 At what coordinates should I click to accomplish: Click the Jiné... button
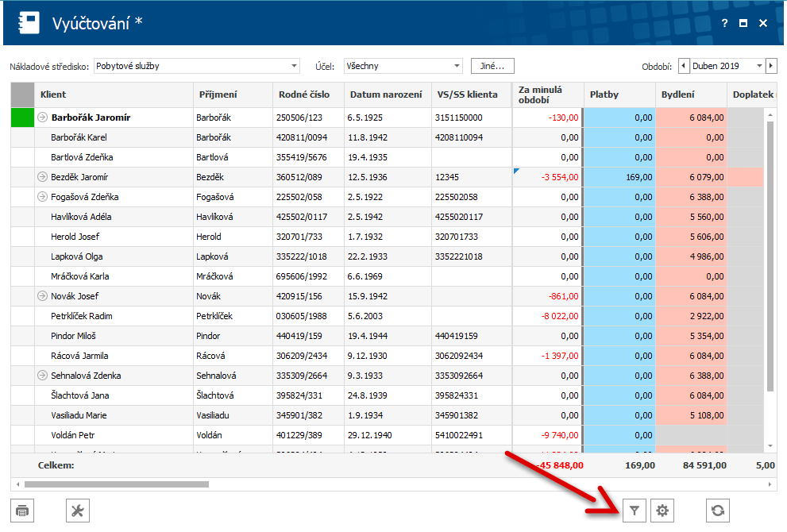coord(492,66)
